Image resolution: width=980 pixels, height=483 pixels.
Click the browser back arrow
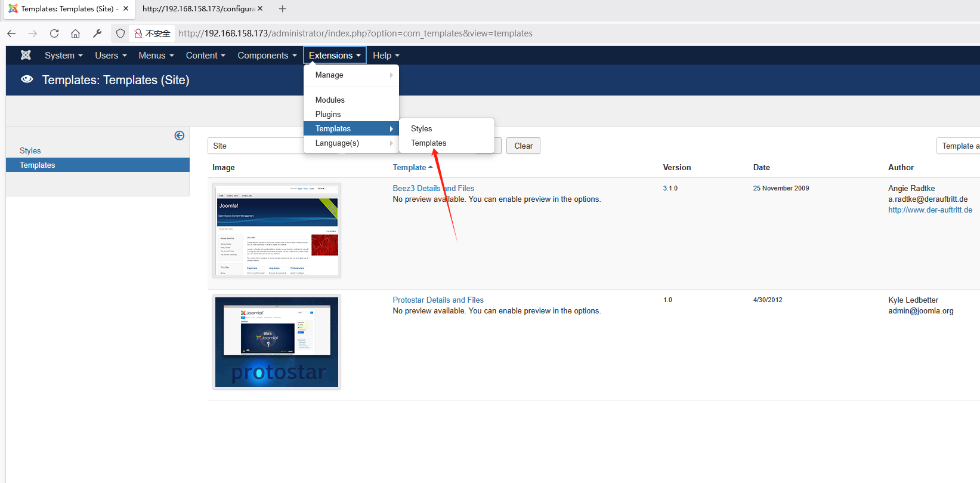pyautogui.click(x=11, y=33)
